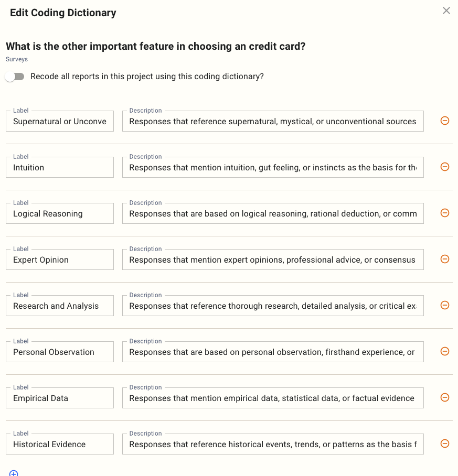Remove the Empirical Data code row
This screenshot has height=476, width=458.
point(444,397)
